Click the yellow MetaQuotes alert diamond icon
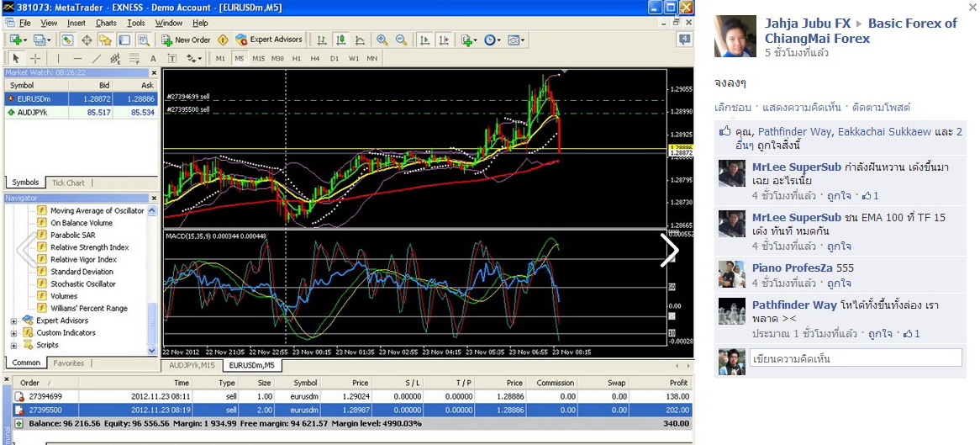 223,40
